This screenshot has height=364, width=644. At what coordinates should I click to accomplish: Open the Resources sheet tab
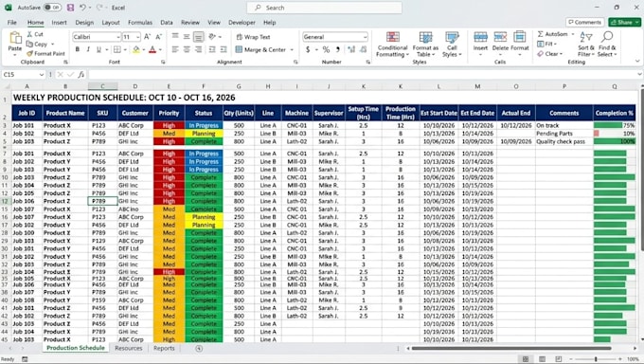(x=129, y=348)
